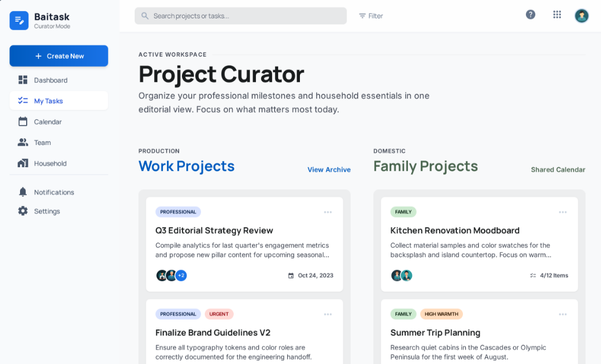Follow the View Archive link
Screen dimensions: 601x364
pyautogui.click(x=329, y=169)
